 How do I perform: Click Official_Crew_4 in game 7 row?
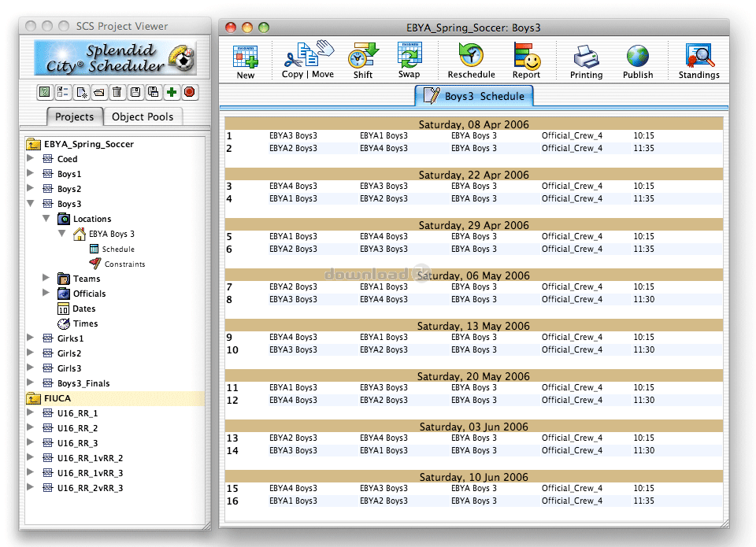pos(572,286)
